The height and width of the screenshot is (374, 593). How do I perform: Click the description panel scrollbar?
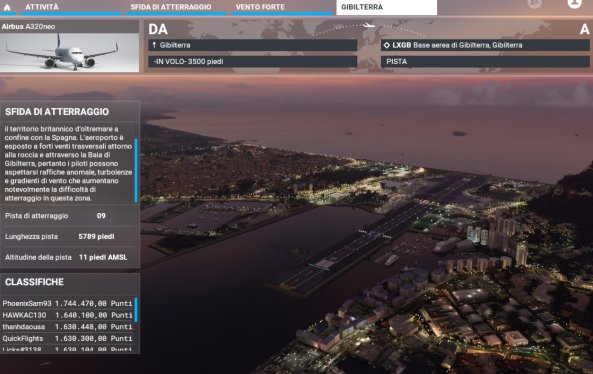pyautogui.click(x=136, y=170)
